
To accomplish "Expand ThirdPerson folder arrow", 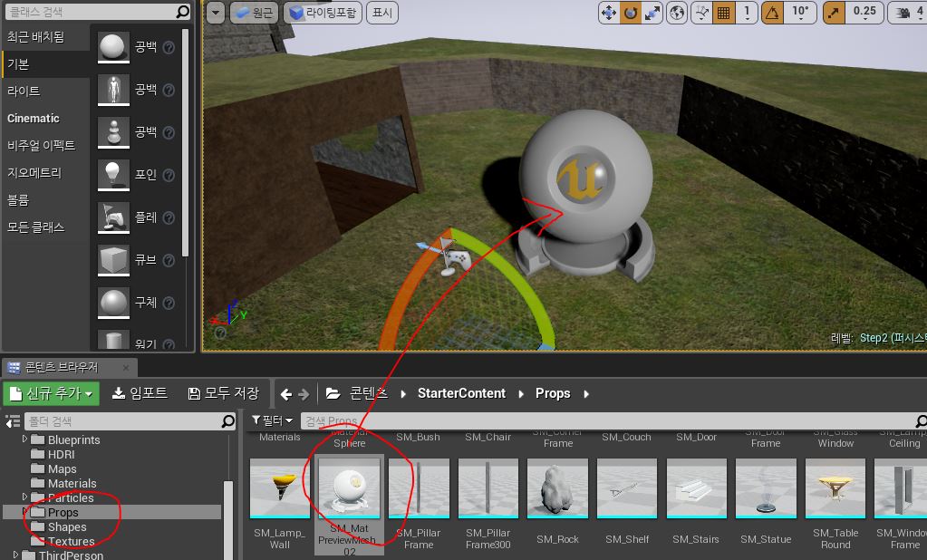I will [x=15, y=554].
